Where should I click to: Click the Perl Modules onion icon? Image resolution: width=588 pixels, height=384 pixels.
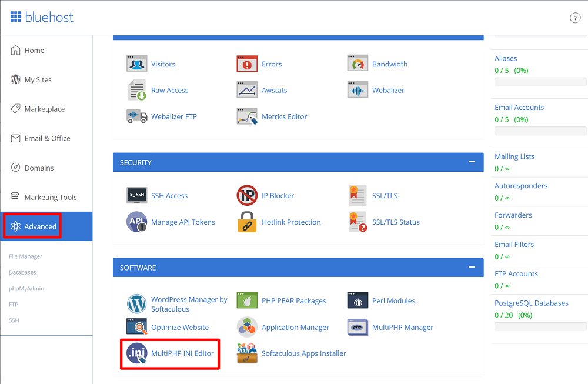[358, 300]
